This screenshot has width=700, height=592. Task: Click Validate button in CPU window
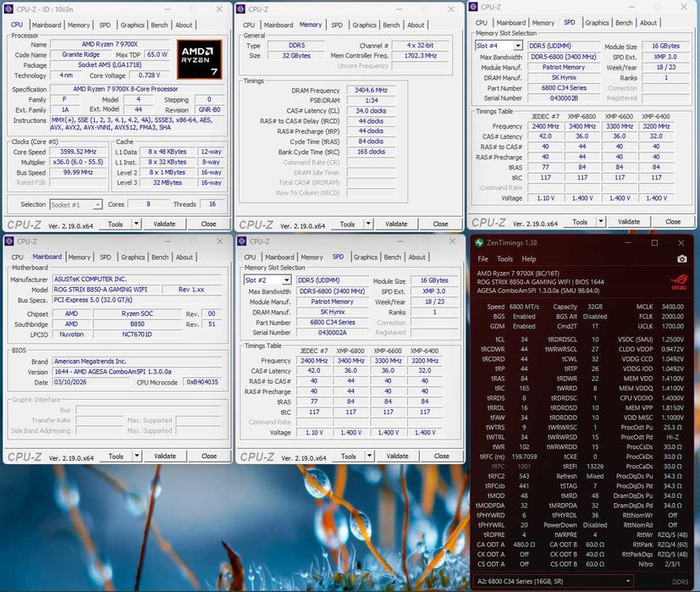164,224
